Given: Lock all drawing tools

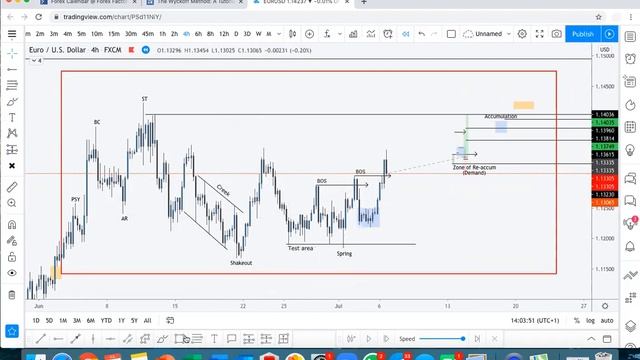Looking at the screenshot, I should pyautogui.click(x=12, y=257).
